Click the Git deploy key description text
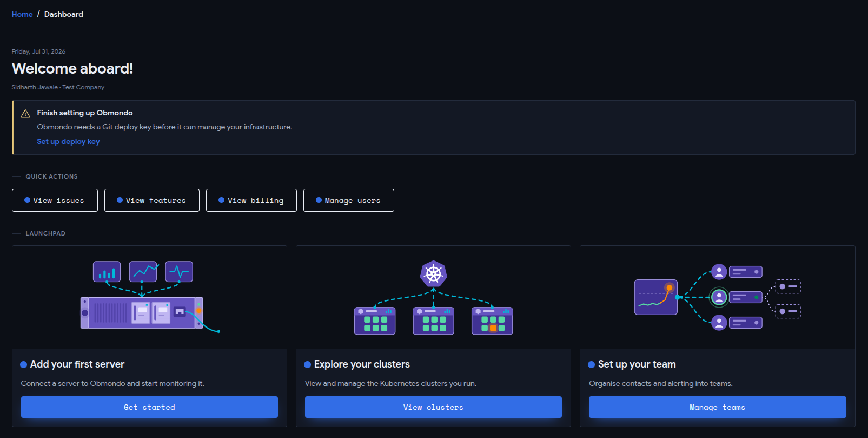The height and width of the screenshot is (438, 868). tap(164, 127)
